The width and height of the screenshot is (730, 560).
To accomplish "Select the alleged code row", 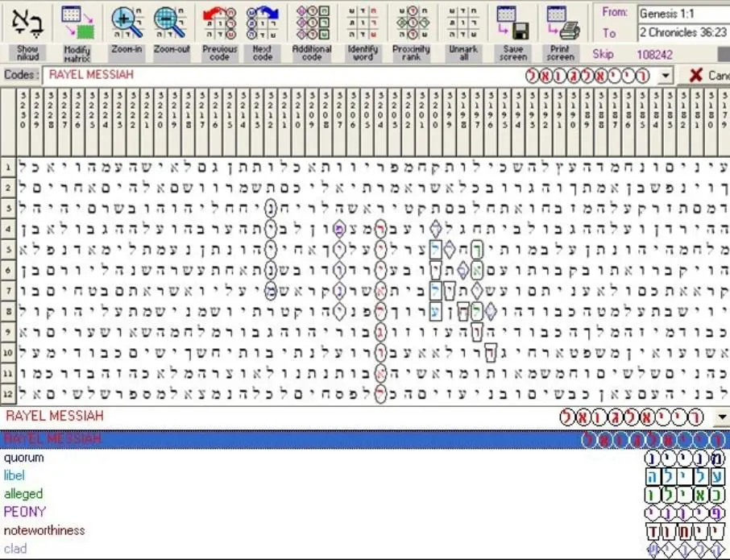I will pos(365,494).
